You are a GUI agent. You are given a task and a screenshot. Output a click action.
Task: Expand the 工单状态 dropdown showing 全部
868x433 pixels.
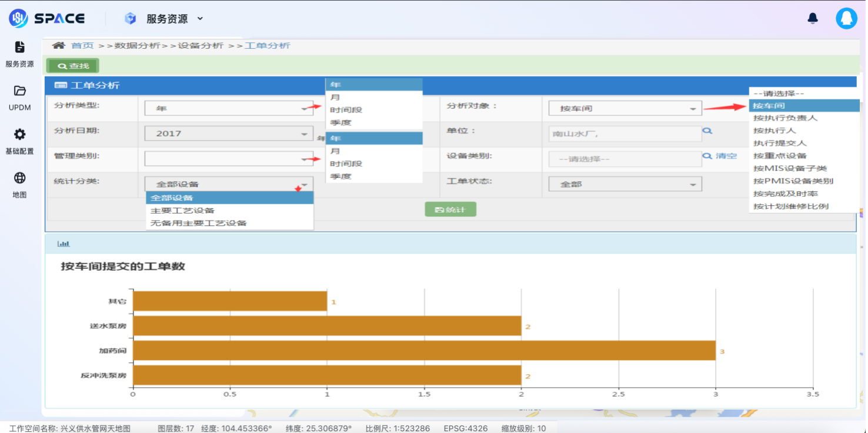[x=625, y=184]
